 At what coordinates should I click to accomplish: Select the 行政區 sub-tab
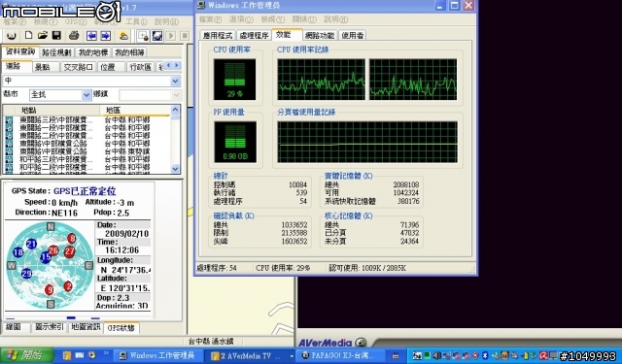point(141,67)
